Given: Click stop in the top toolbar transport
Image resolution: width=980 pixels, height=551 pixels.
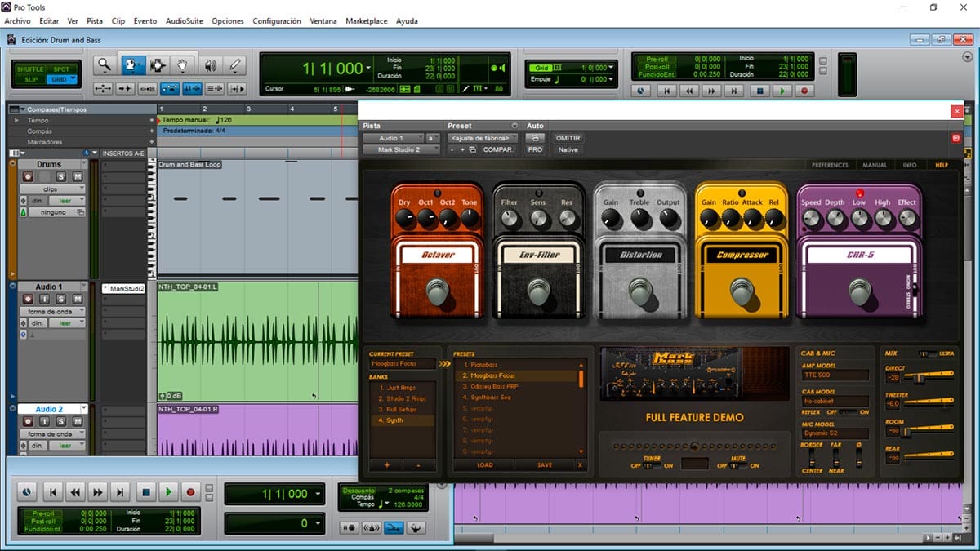Looking at the screenshot, I should (x=759, y=91).
